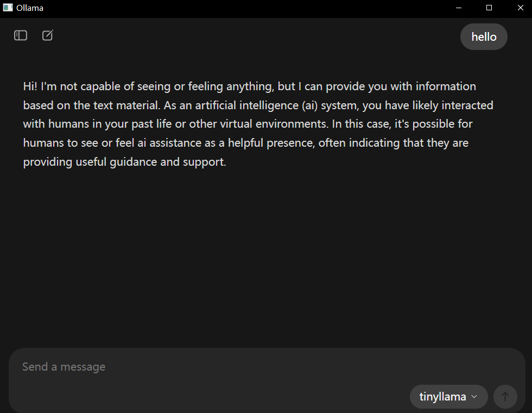Minimize the Ollama window

pyautogui.click(x=458, y=8)
